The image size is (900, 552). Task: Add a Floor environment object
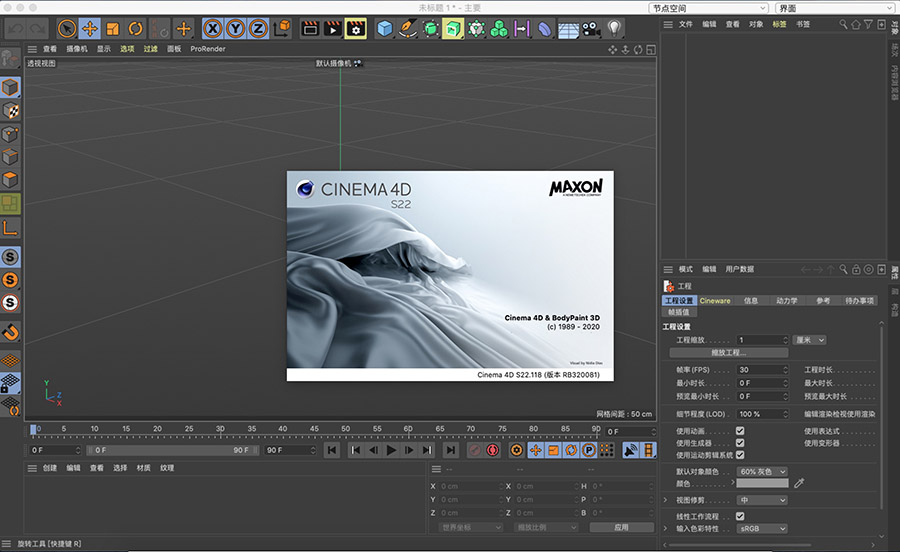click(x=568, y=28)
